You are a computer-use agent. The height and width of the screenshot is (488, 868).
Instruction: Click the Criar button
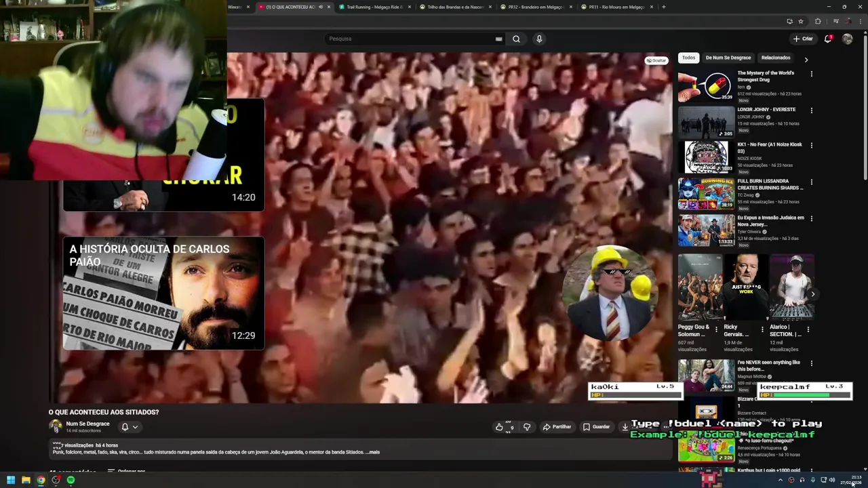[803, 39]
